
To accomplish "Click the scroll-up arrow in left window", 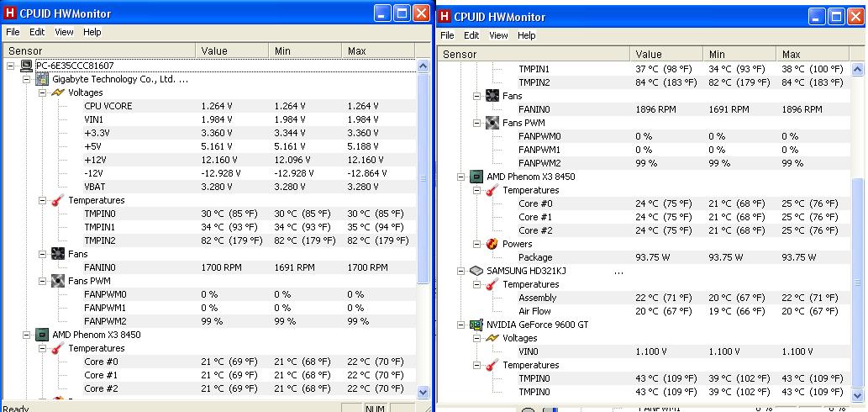I will tap(423, 66).
